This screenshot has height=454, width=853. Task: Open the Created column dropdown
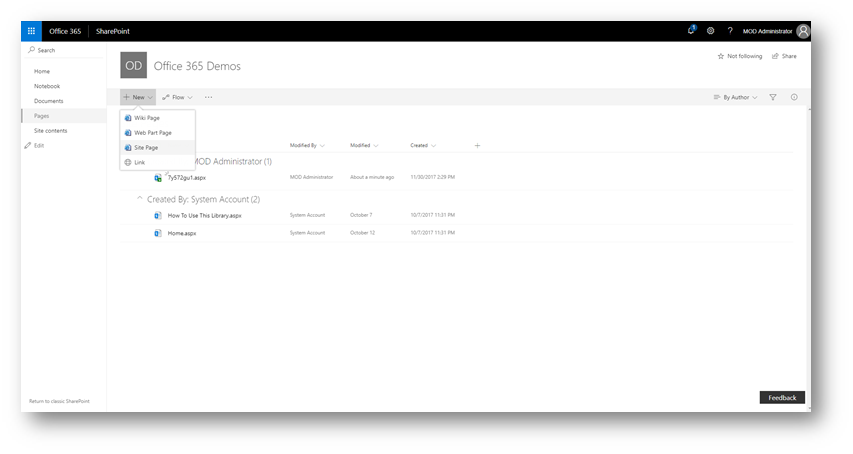click(423, 145)
